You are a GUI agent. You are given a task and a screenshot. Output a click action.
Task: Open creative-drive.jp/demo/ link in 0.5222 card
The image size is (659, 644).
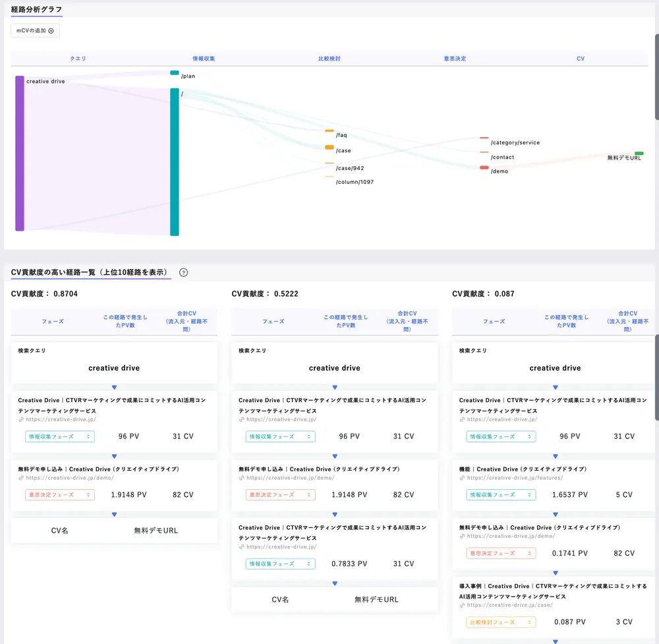point(291,478)
